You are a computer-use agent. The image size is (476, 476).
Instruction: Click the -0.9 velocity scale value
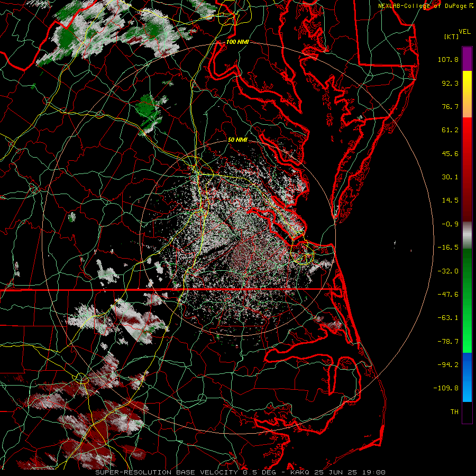[450, 224]
